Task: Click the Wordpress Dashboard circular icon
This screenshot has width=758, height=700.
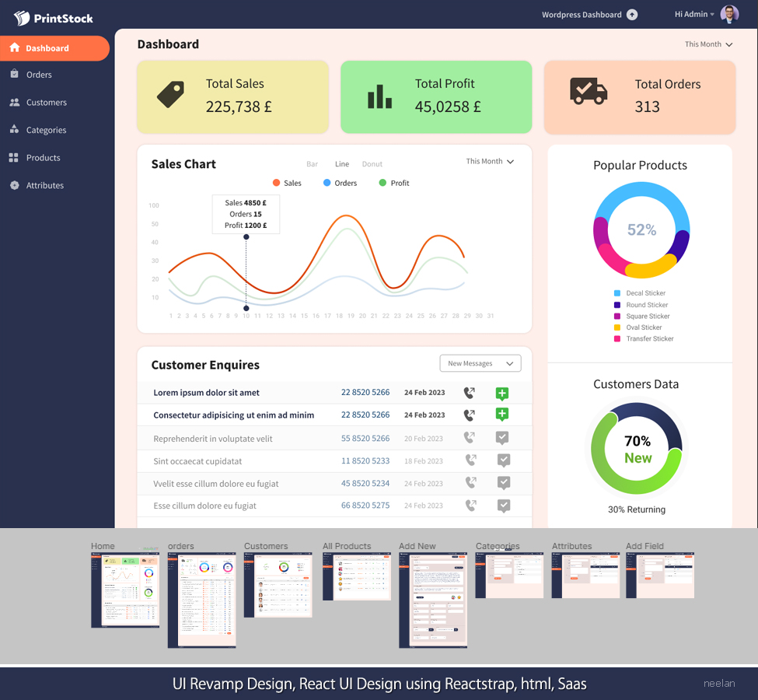Action: pyautogui.click(x=632, y=15)
